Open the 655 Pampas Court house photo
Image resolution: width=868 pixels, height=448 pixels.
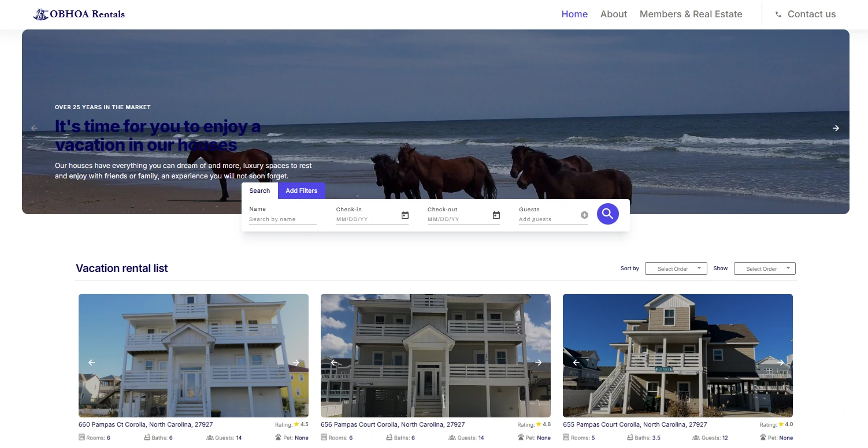(x=678, y=356)
